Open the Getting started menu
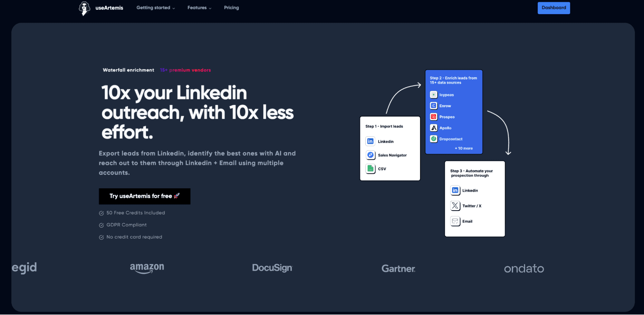The width and height of the screenshot is (644, 315). (x=156, y=8)
